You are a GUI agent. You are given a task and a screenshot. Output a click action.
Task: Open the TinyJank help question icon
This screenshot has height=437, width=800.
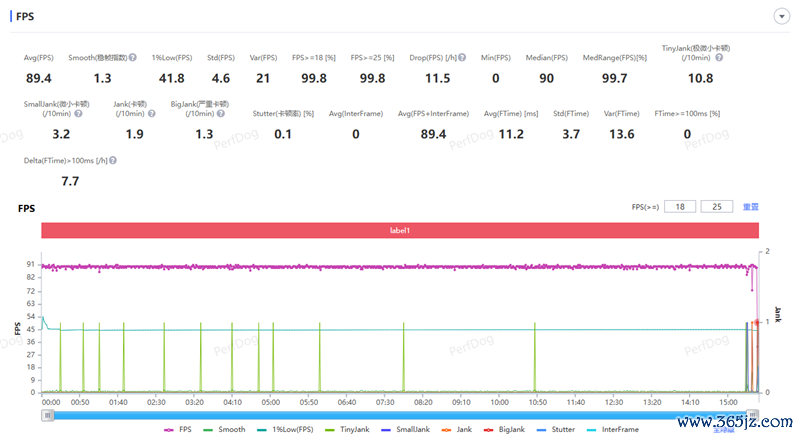point(719,58)
